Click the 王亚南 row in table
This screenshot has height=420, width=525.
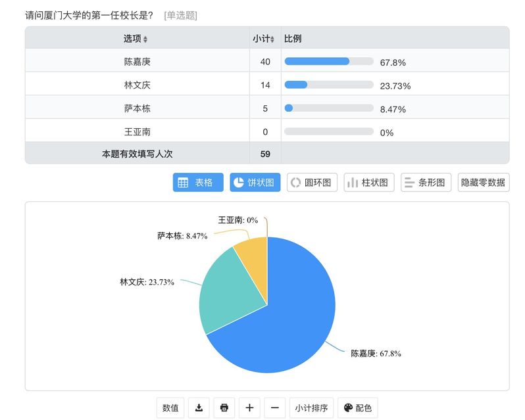pos(137,131)
